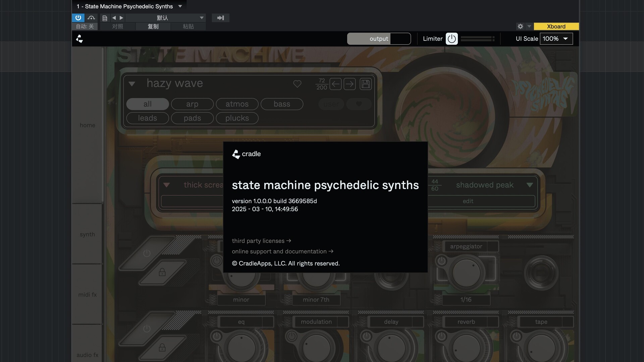Image resolution: width=644 pixels, height=362 pixels.
Task: Open the plugin window title dropdown arrow
Action: tap(180, 6)
